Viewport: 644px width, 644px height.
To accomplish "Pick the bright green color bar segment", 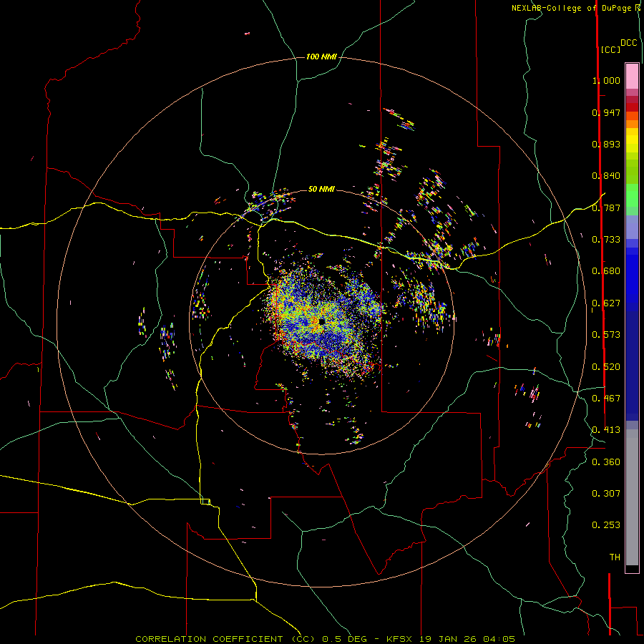I will click(x=632, y=195).
